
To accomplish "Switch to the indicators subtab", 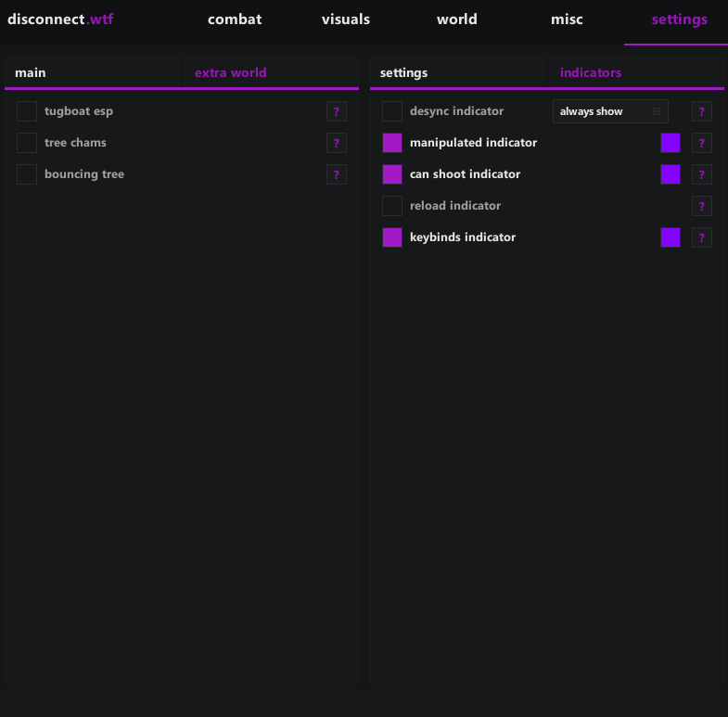I will [591, 72].
